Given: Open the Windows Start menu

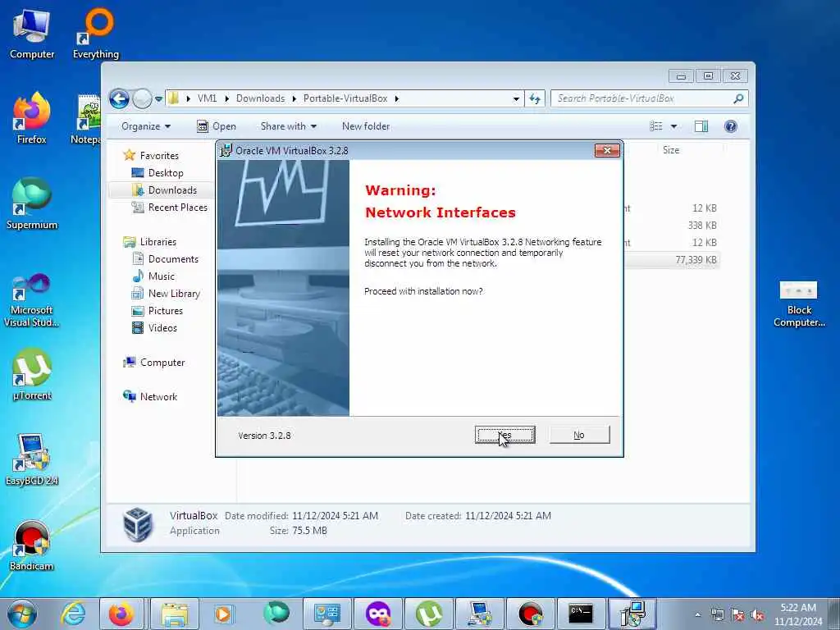Looking at the screenshot, I should tap(22, 614).
